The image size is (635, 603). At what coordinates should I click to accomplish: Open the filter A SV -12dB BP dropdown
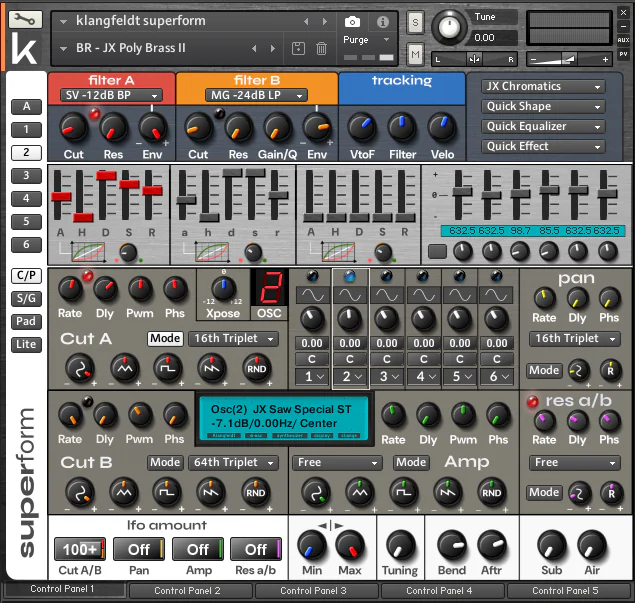pos(111,96)
